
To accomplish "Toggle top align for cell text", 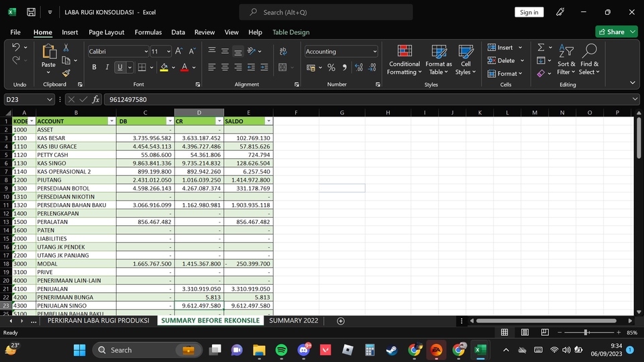I will (x=211, y=52).
